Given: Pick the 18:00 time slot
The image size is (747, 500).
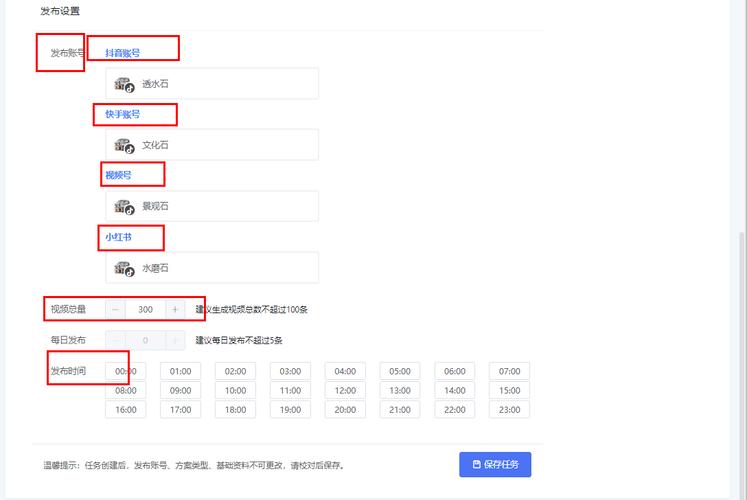Looking at the screenshot, I should click(x=235, y=410).
